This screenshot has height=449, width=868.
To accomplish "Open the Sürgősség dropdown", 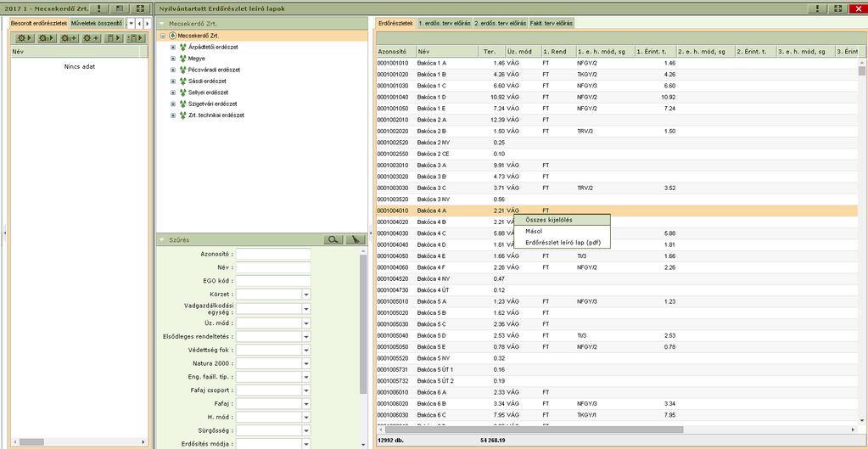I will point(306,430).
